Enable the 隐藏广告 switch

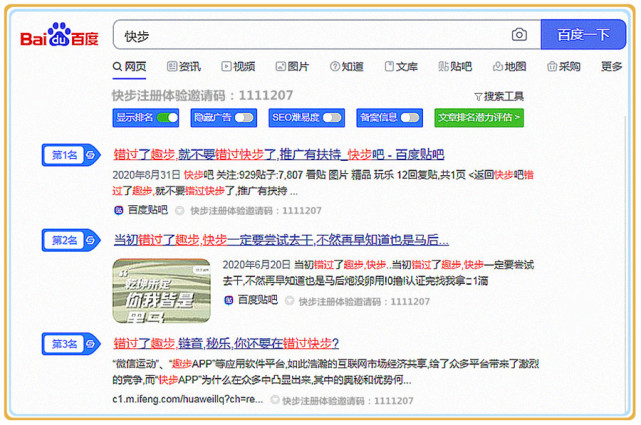(x=244, y=118)
